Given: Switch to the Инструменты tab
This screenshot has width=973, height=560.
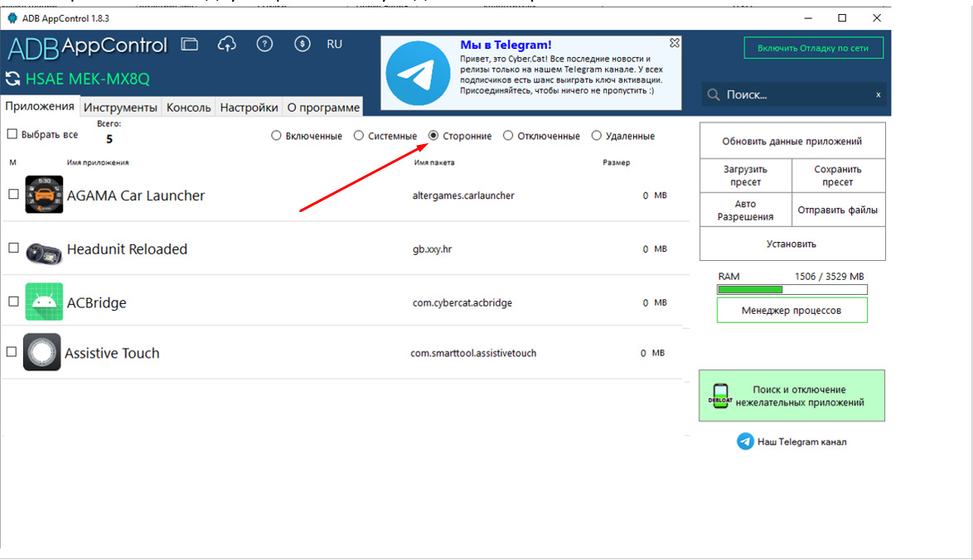Looking at the screenshot, I should point(120,108).
